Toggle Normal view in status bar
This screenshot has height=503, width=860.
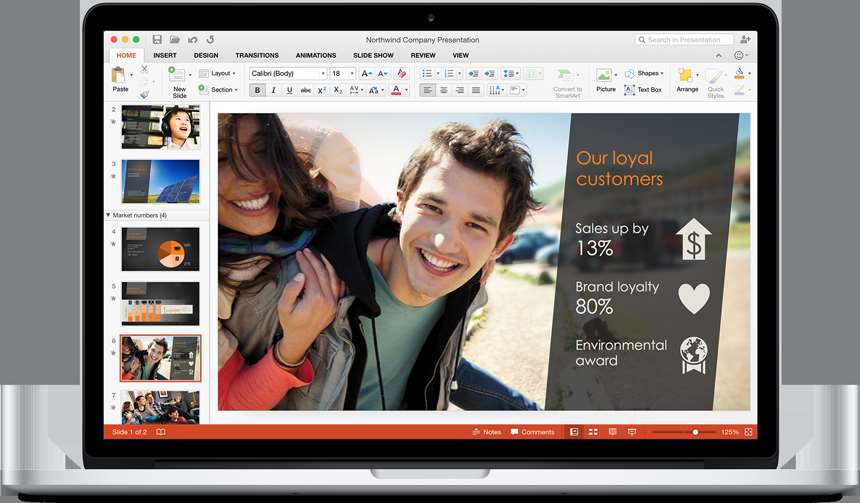click(x=574, y=432)
